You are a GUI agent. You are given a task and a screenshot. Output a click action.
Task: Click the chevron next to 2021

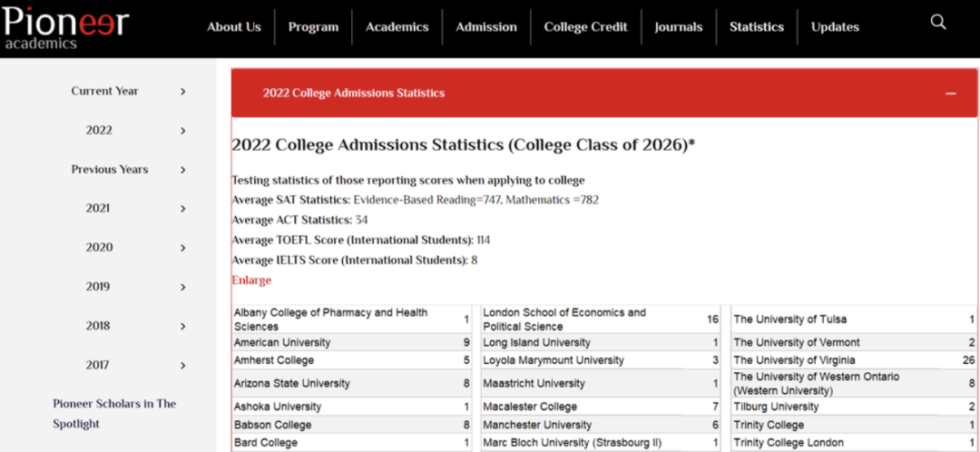(183, 209)
